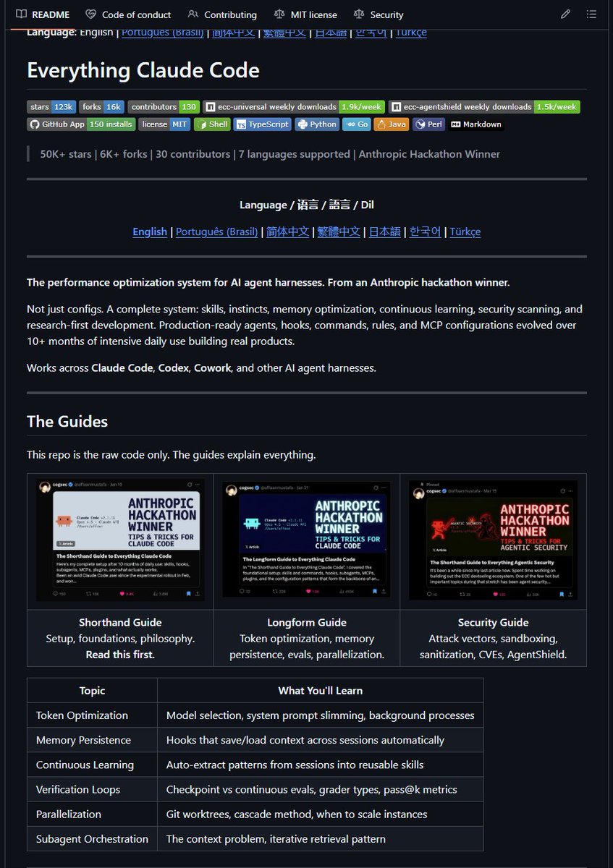
Task: Click the Token Optimization table cell
Action: click(92, 715)
